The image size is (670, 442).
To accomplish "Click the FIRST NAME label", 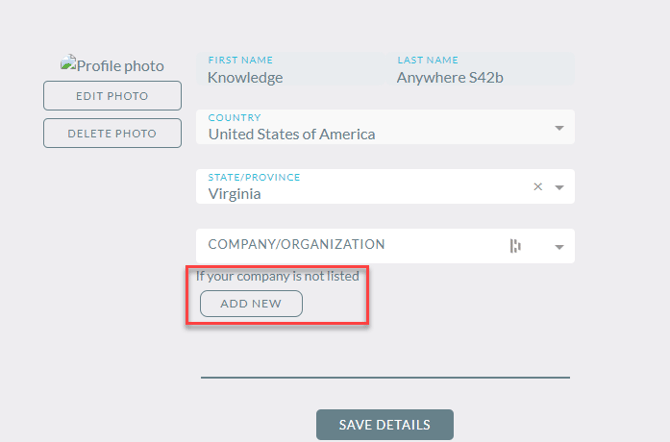I will tap(240, 60).
